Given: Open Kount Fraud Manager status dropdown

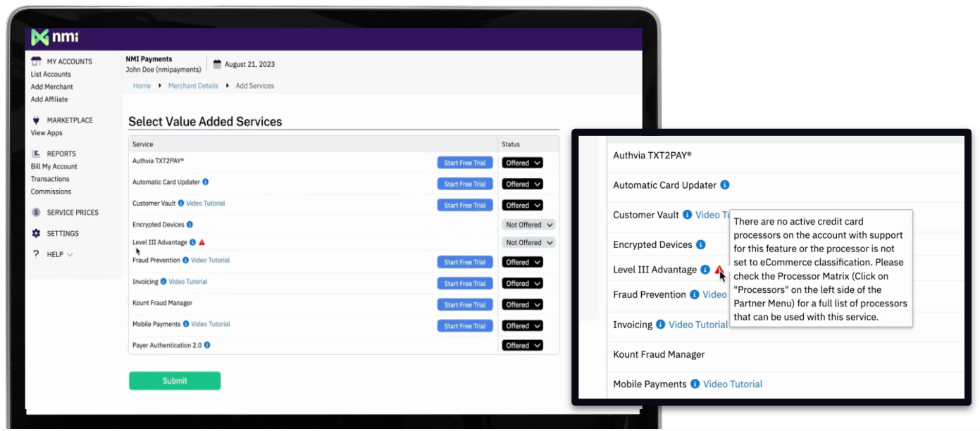Looking at the screenshot, I should coord(522,304).
